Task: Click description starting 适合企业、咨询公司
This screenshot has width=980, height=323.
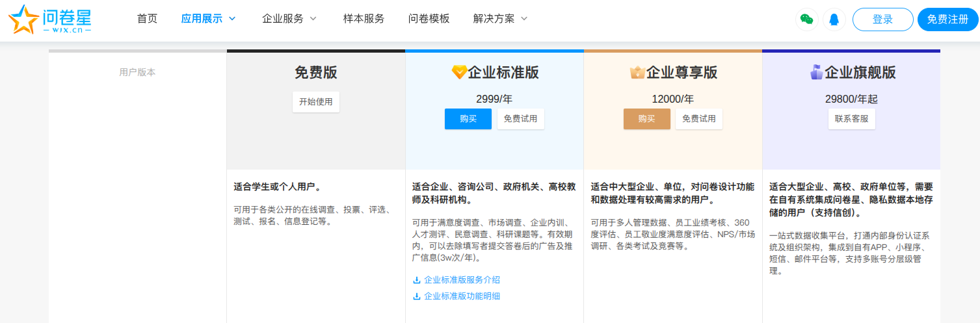Action: point(494,193)
